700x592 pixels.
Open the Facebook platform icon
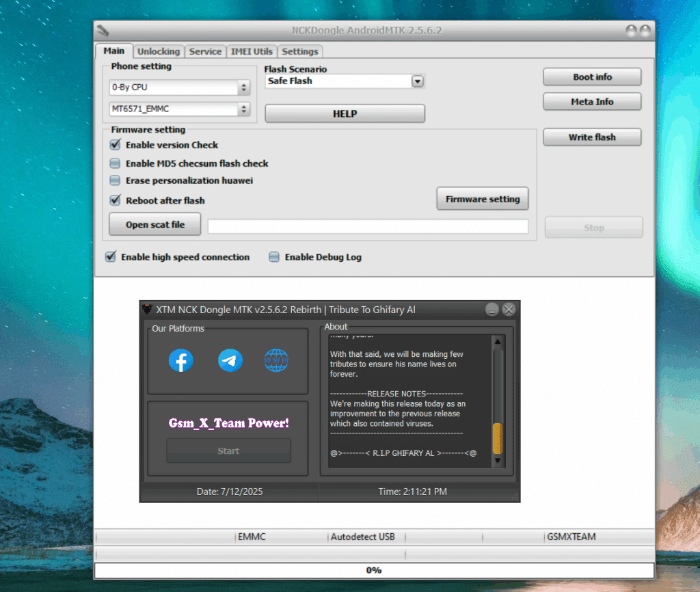point(181,360)
